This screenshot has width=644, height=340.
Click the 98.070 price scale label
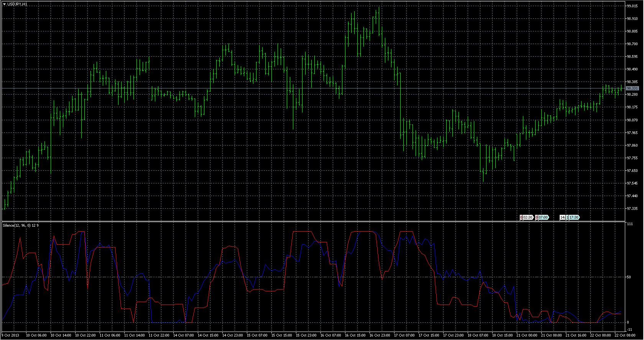pos(632,120)
